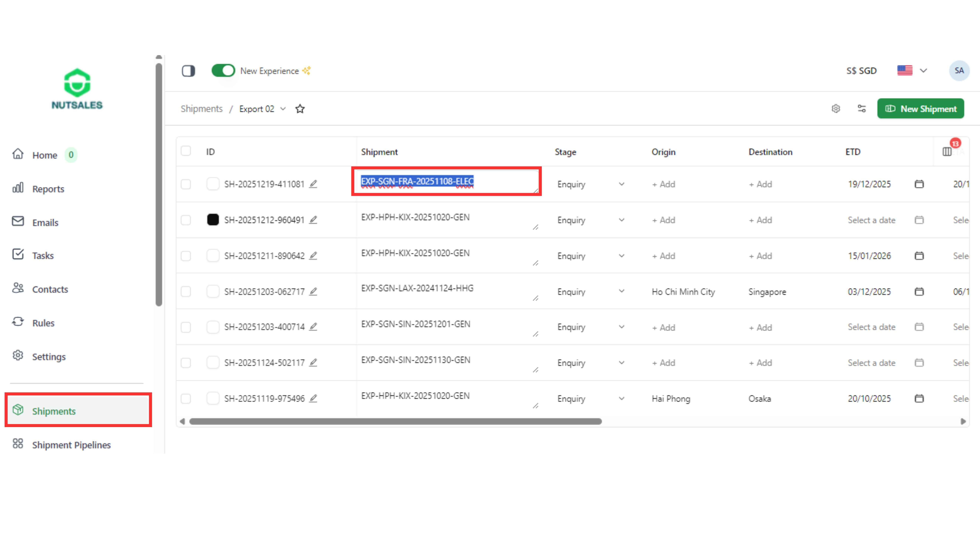This screenshot has height=551, width=980.
Task: Open the column chooser icon with red badge
Action: point(947,152)
